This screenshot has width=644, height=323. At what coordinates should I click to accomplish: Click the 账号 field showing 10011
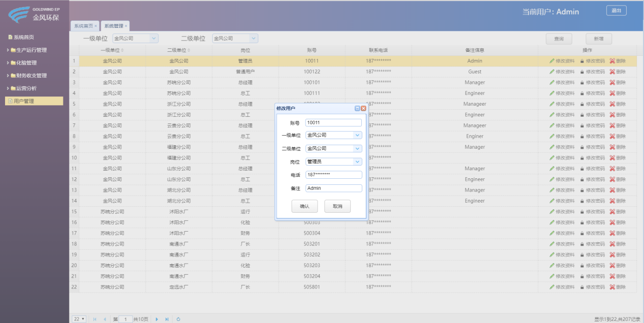[x=333, y=122]
